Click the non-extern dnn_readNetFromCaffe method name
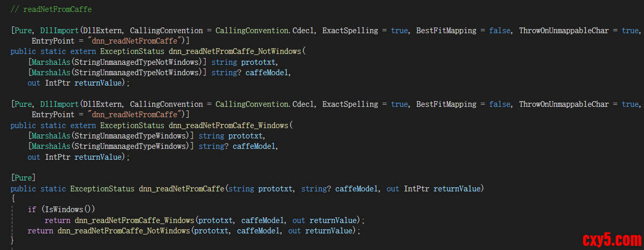The height and width of the screenshot is (250, 644). [x=181, y=188]
